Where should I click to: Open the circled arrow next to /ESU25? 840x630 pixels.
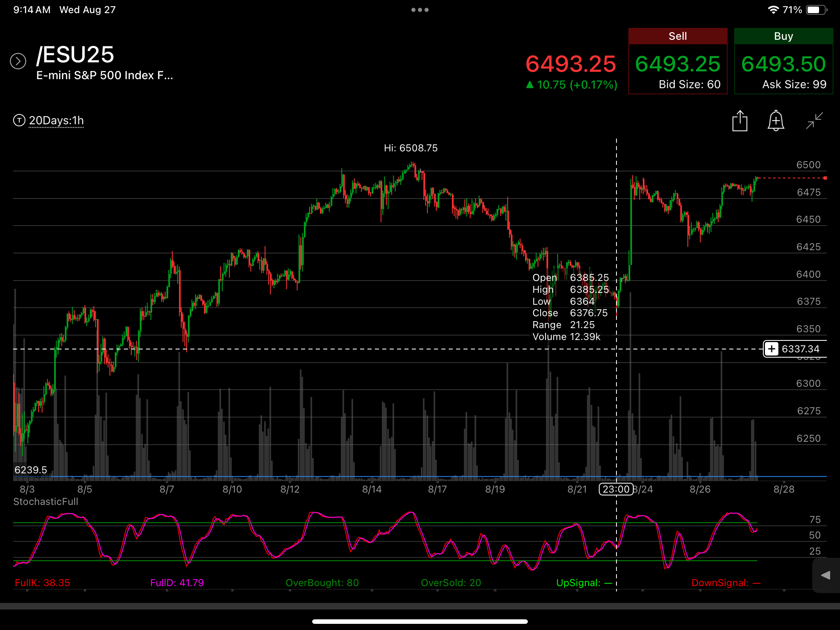(x=18, y=61)
